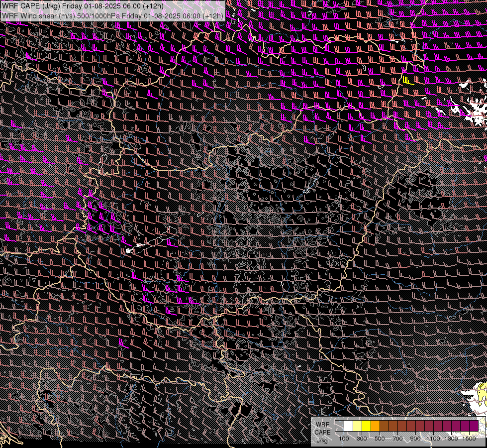
Task: Click the legend value 1500
Action: [469, 439]
